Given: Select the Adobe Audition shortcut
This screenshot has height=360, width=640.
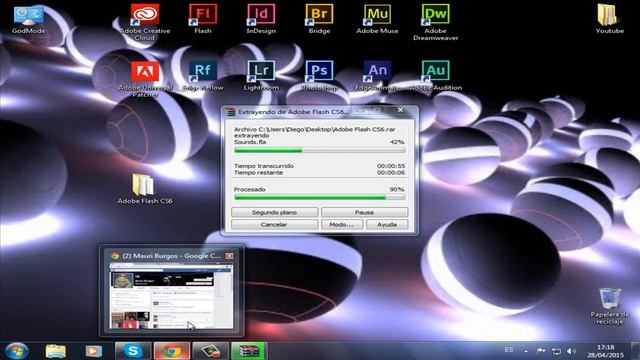Looking at the screenshot, I should point(436,76).
